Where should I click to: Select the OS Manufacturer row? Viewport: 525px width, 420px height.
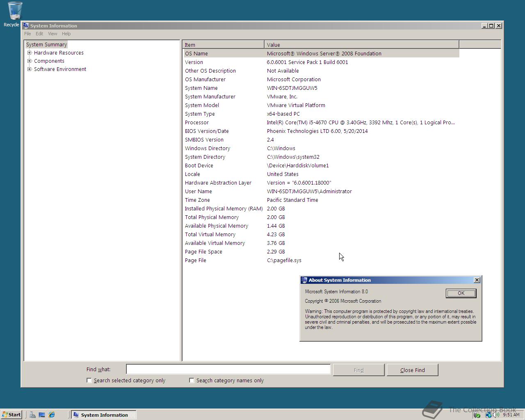pos(321,79)
